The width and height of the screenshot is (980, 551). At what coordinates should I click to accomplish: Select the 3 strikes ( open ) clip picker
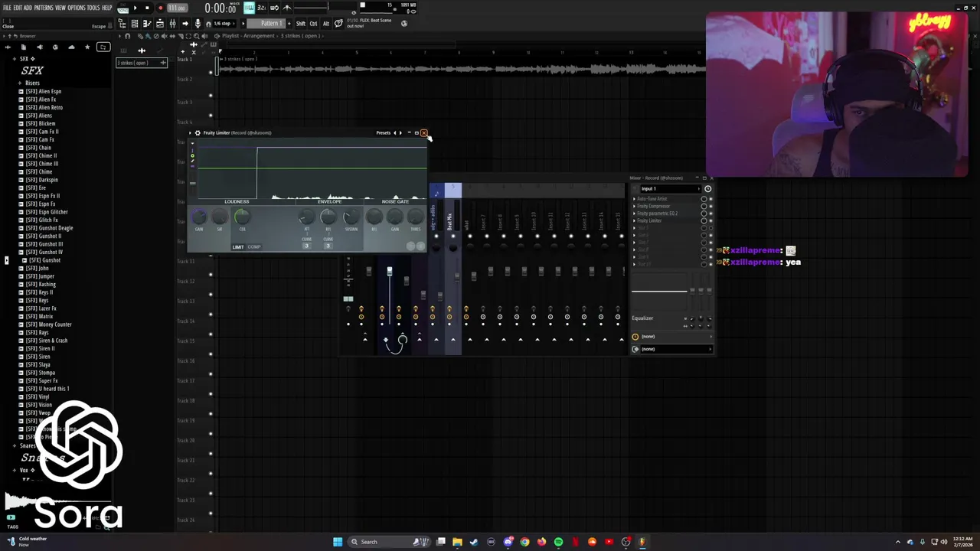pos(142,63)
